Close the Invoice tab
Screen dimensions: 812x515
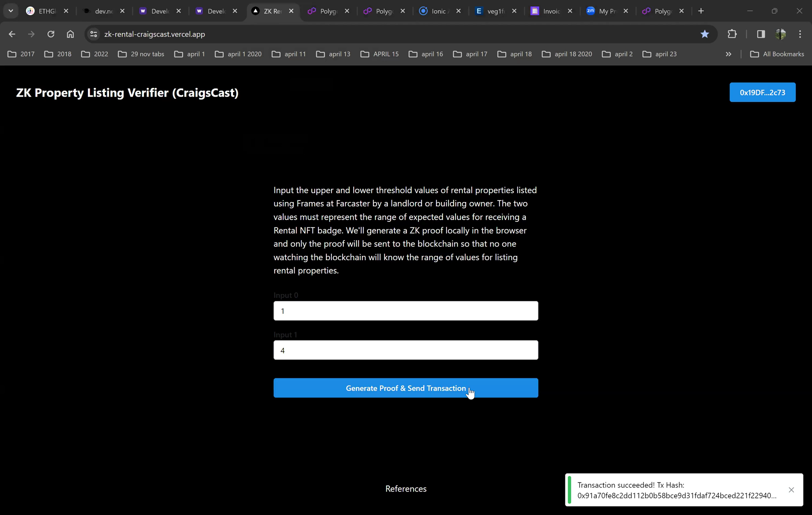[x=570, y=11]
